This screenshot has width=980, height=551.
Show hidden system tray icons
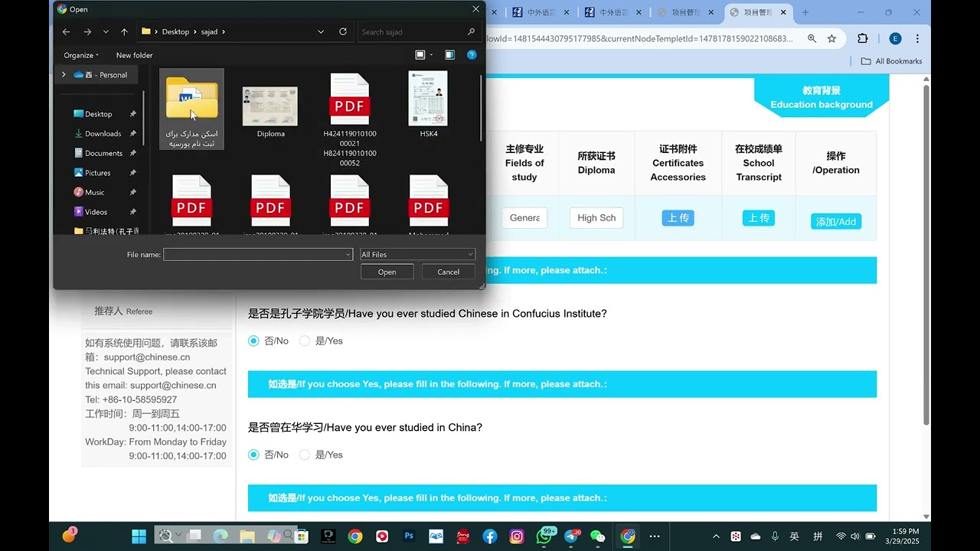coord(716,536)
